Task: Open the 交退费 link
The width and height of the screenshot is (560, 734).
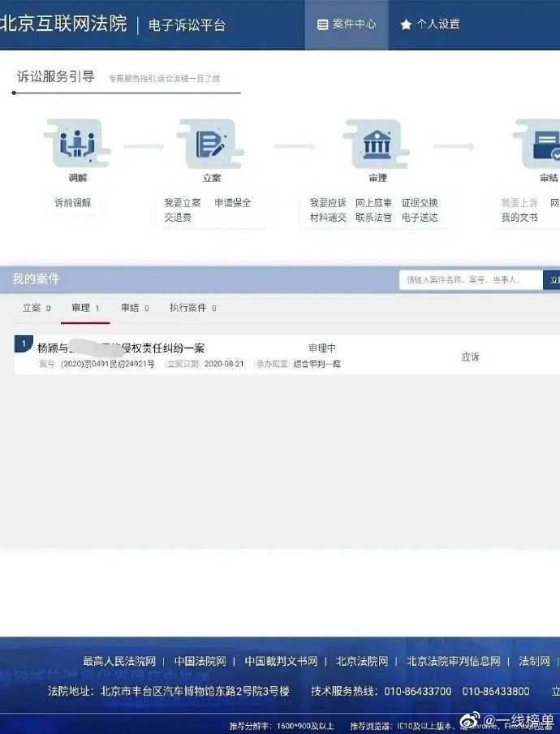Action: pos(177,218)
